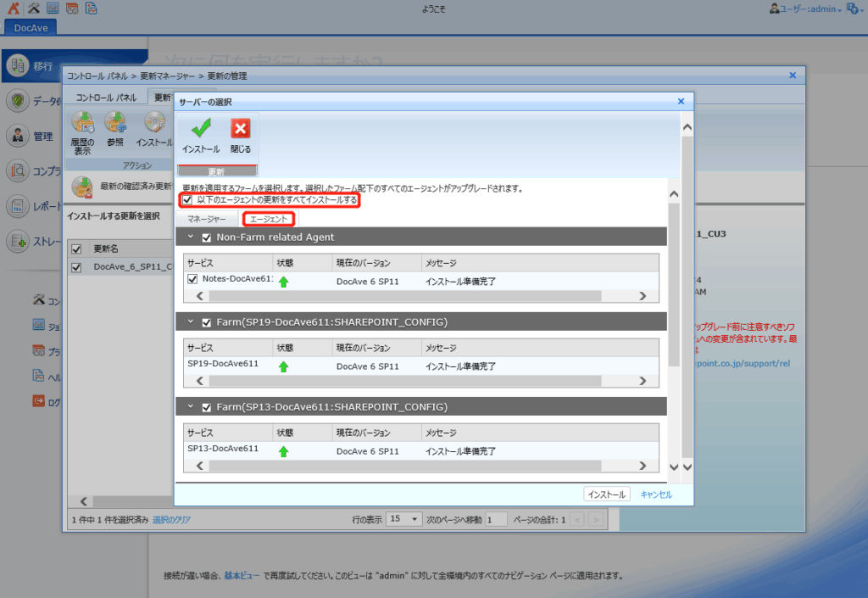Click the red X 閉じる icon in the dialog
Image resolution: width=868 pixels, height=598 pixels.
(x=240, y=129)
